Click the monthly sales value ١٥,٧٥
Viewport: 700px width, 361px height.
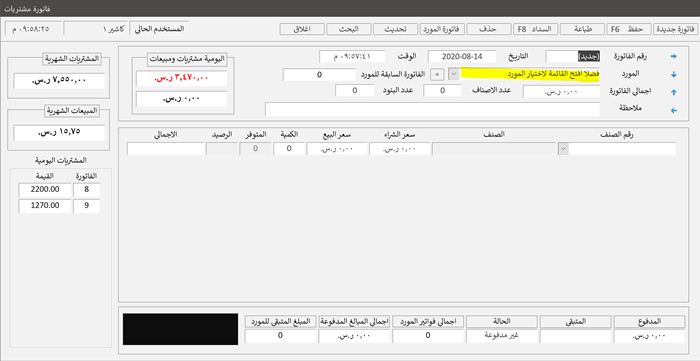[x=59, y=133]
